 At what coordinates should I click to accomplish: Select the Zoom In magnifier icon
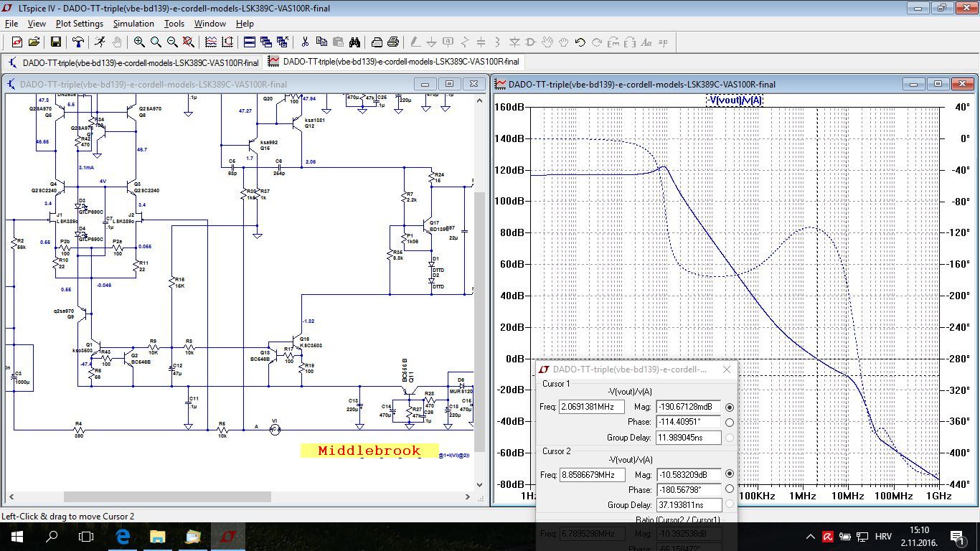(x=139, y=42)
